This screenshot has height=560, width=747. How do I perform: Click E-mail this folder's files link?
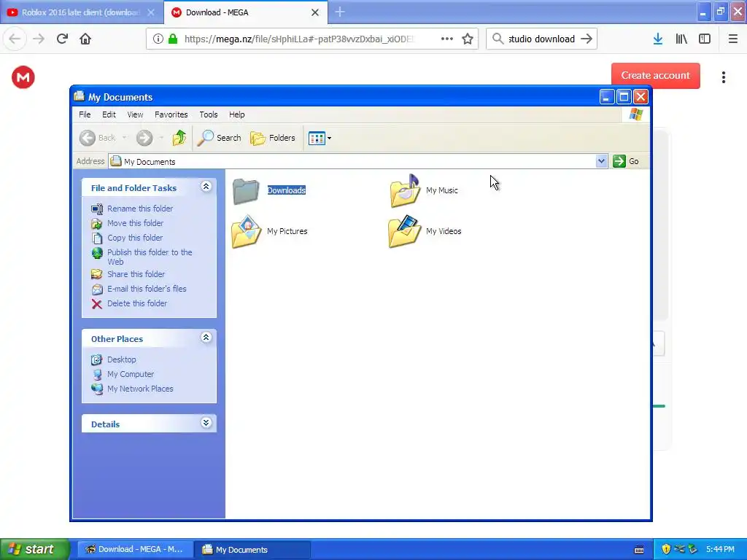(147, 289)
